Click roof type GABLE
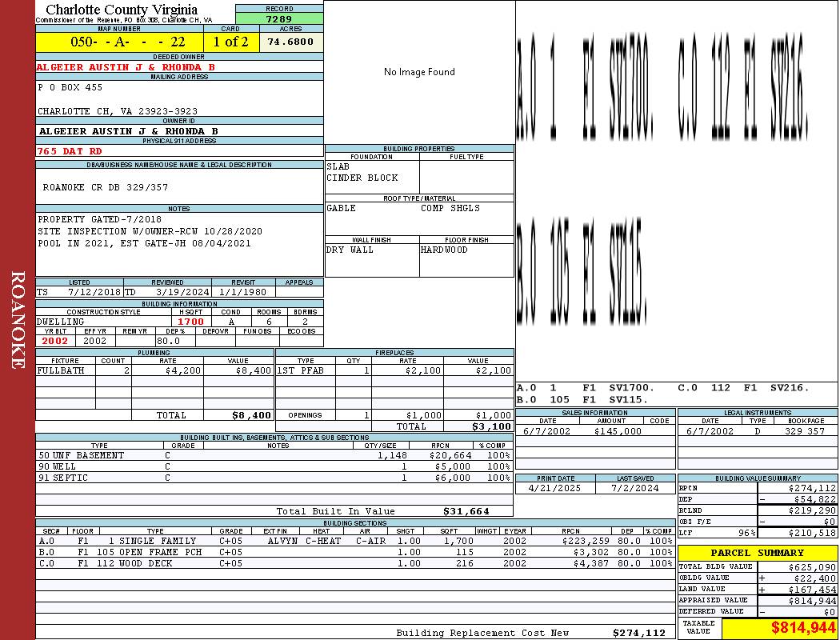 pyautogui.click(x=342, y=208)
